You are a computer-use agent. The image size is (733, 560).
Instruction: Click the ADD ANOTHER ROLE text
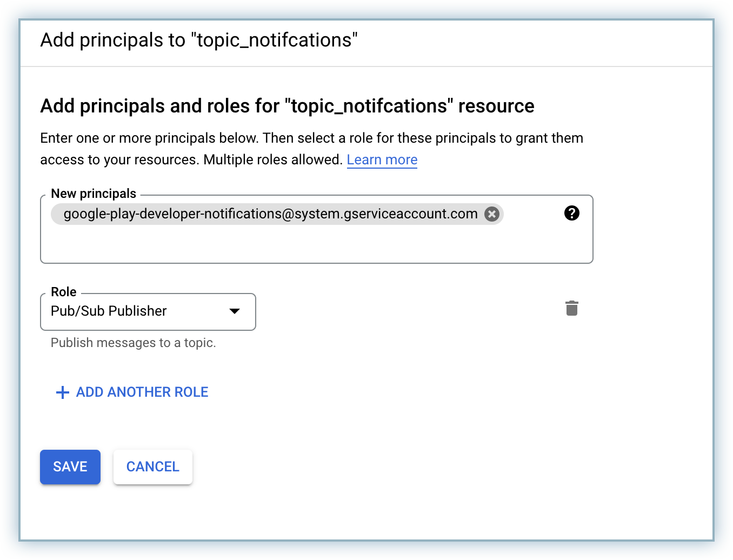142,392
